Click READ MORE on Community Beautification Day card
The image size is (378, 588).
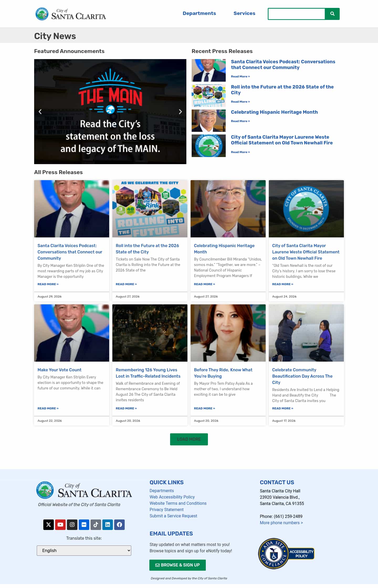pyautogui.click(x=283, y=408)
